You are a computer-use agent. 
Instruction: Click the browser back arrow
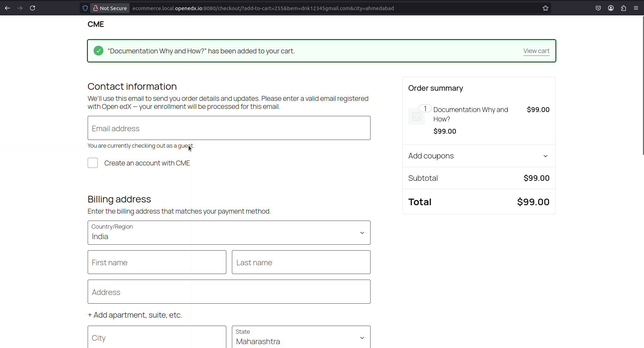pyautogui.click(x=7, y=8)
